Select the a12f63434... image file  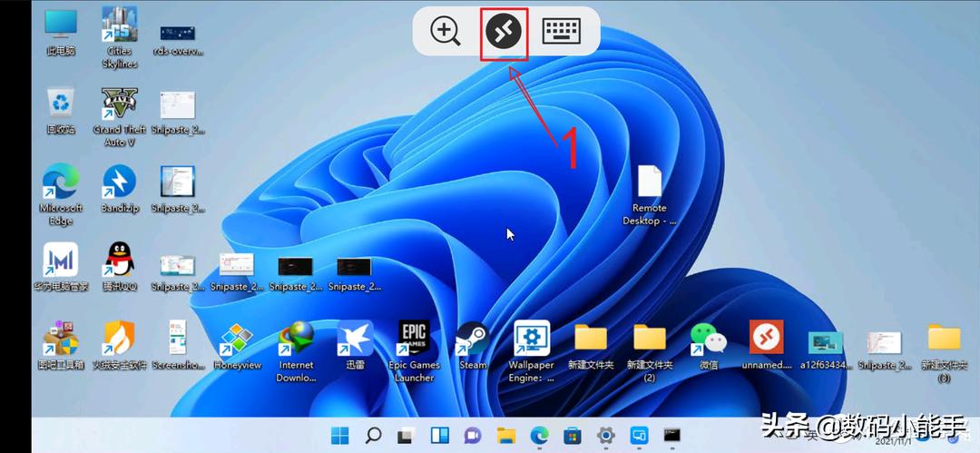(825, 350)
